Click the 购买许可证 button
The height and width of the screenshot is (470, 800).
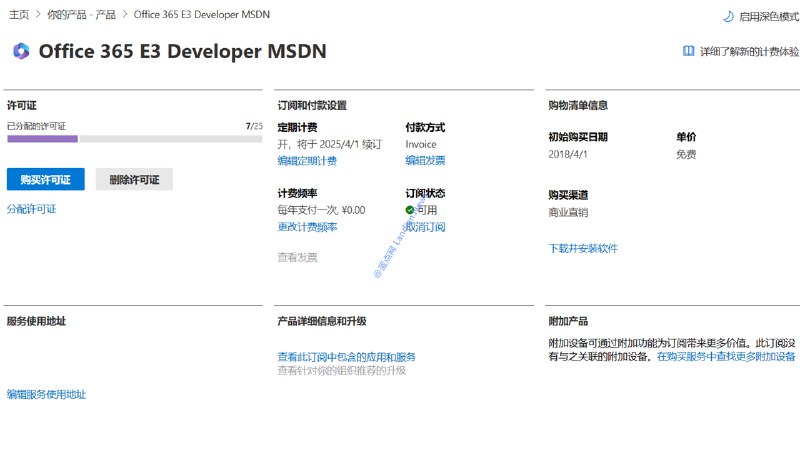pyautogui.click(x=45, y=179)
